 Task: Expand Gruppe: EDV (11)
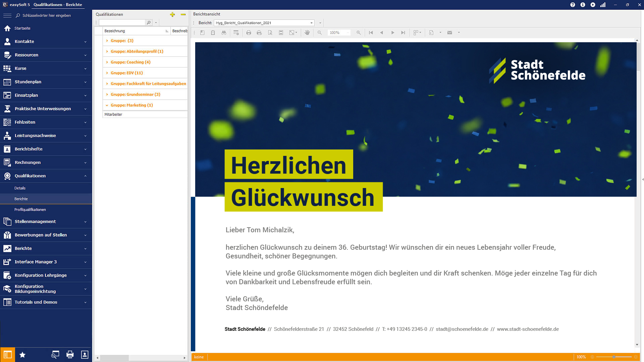point(107,73)
